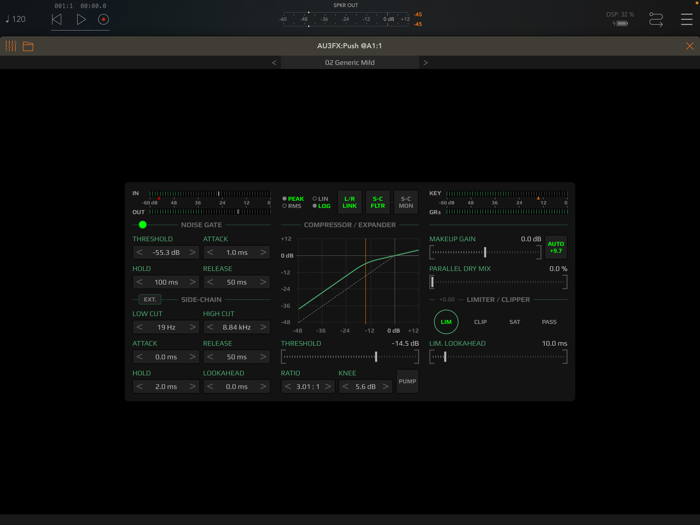Decrease Low Cut 19 Hz

[140, 327]
